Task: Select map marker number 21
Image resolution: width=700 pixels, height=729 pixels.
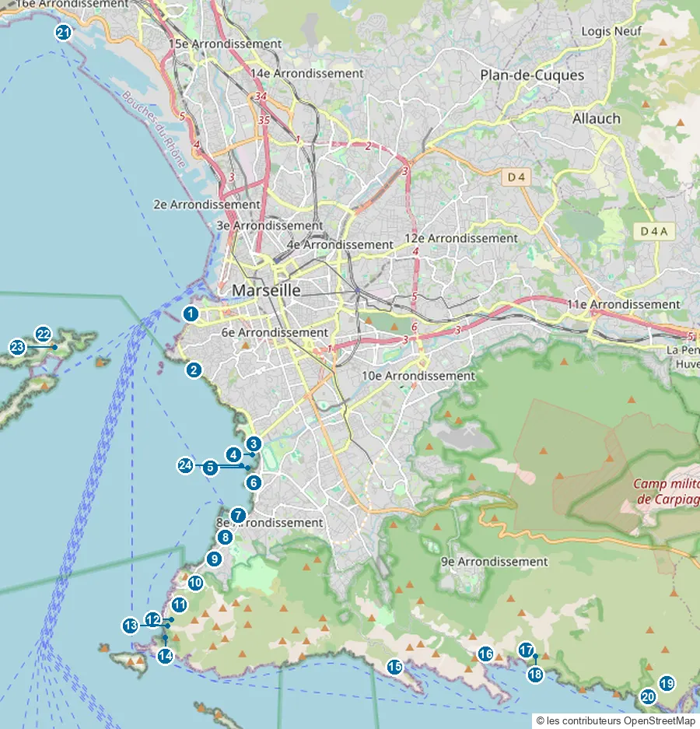Action: (63, 33)
